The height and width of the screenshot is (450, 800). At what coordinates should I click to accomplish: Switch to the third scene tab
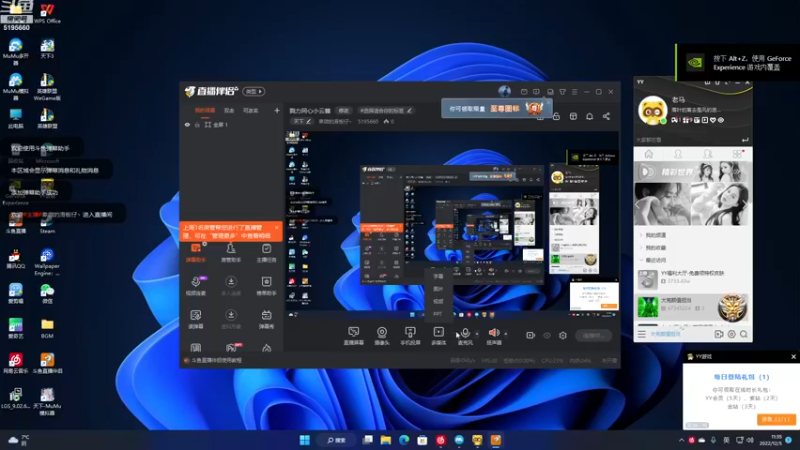click(251, 110)
